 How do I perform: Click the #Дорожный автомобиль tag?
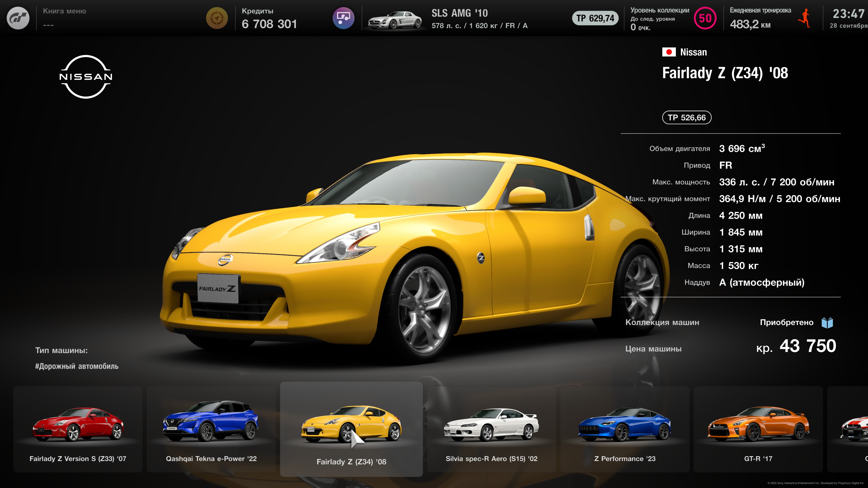click(x=77, y=366)
